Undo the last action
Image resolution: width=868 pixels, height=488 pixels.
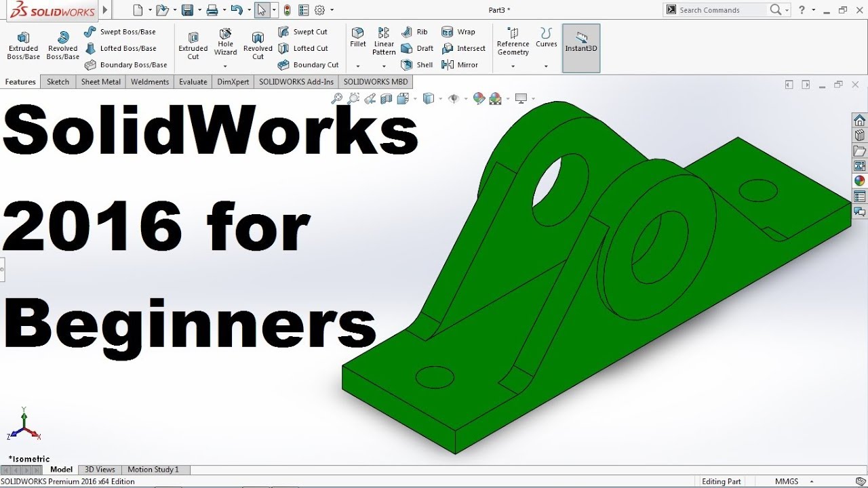pos(236,10)
